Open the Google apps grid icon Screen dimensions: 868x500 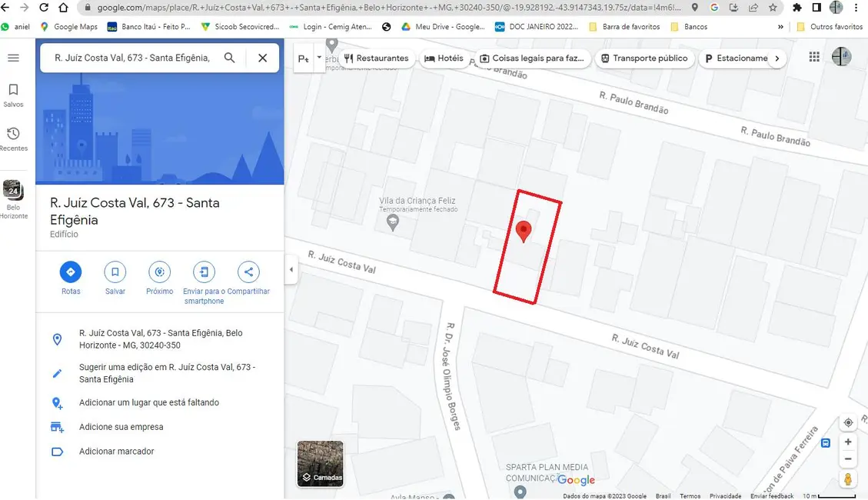[814, 58]
